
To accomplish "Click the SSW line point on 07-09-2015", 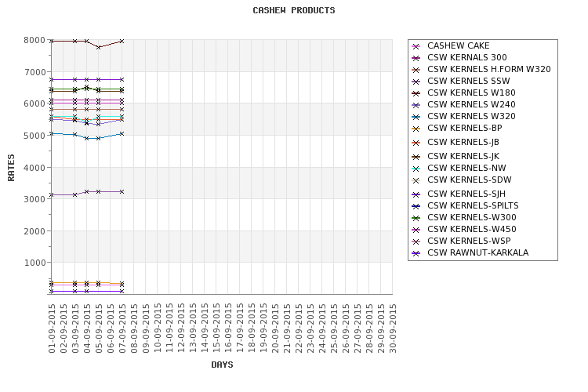I will [122, 191].
